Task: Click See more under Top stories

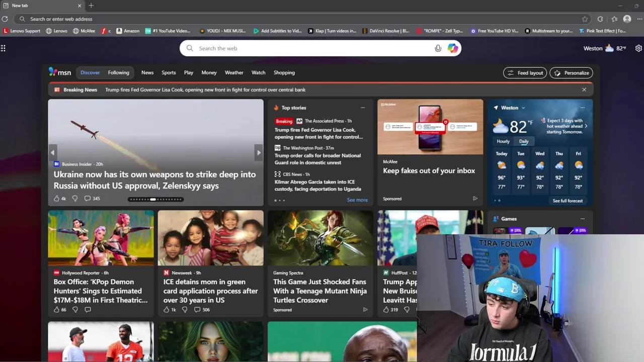Action: click(357, 200)
